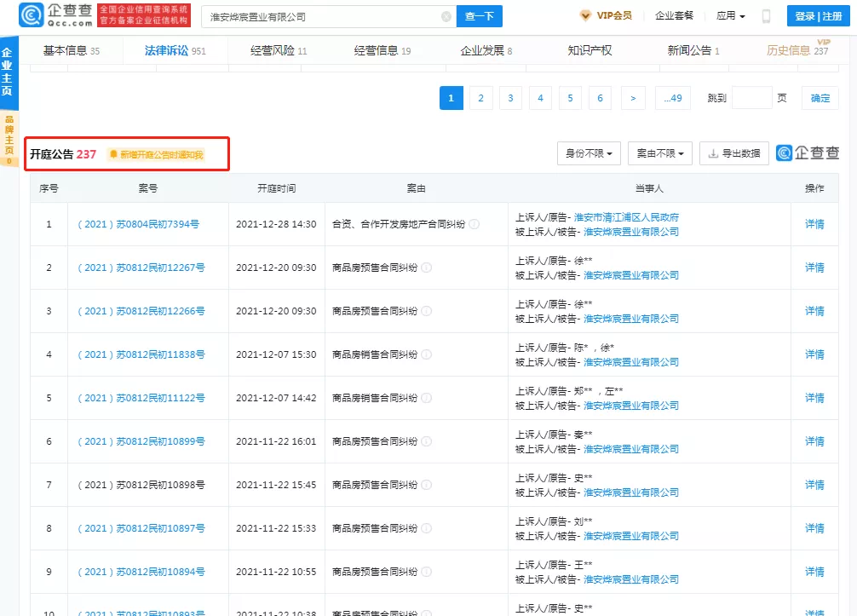Click the 开庭时间 column header
The height and width of the screenshot is (616, 857).
pos(277,188)
